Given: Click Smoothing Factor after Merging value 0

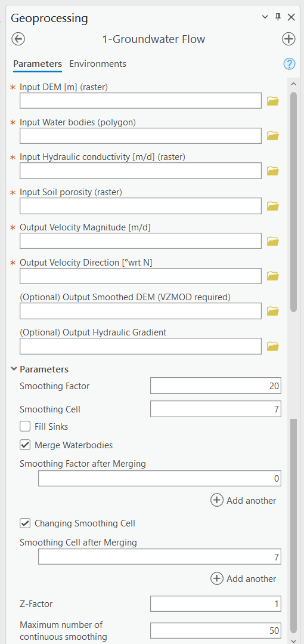Looking at the screenshot, I should [160, 479].
